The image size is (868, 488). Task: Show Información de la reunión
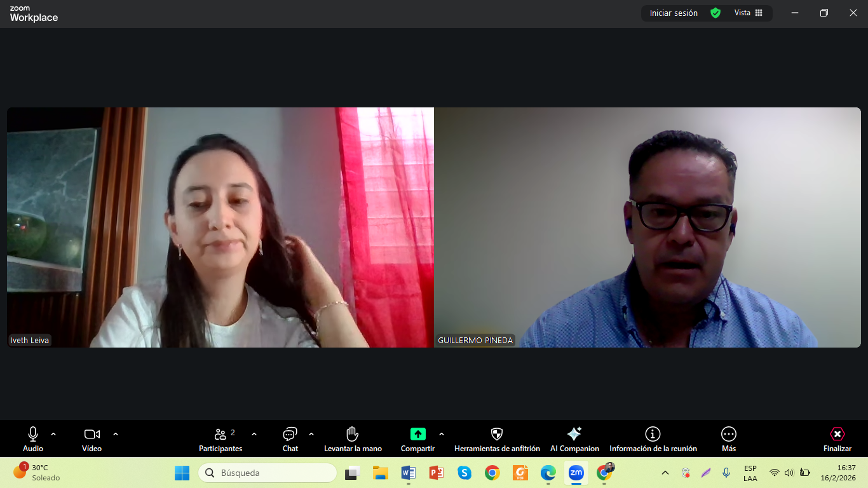click(653, 438)
